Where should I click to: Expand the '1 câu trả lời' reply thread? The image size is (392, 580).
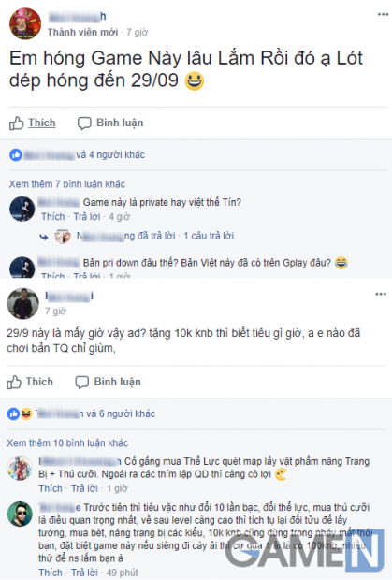click(209, 236)
